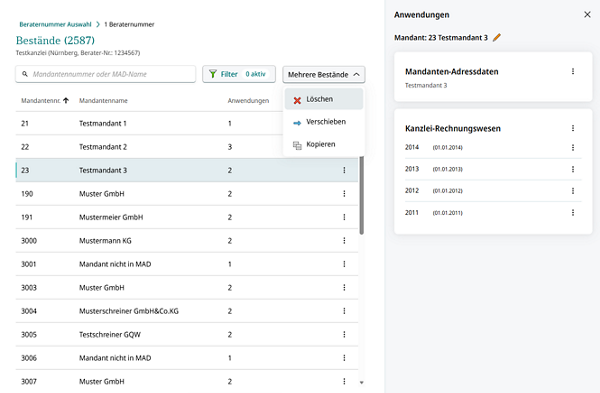Open the kebab menu for row 3007 Muster GmbH
The width and height of the screenshot is (600, 393).
[x=344, y=381]
